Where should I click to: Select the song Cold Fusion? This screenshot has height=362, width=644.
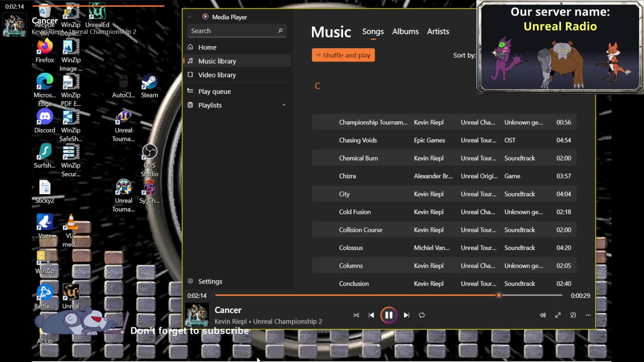(x=444, y=212)
